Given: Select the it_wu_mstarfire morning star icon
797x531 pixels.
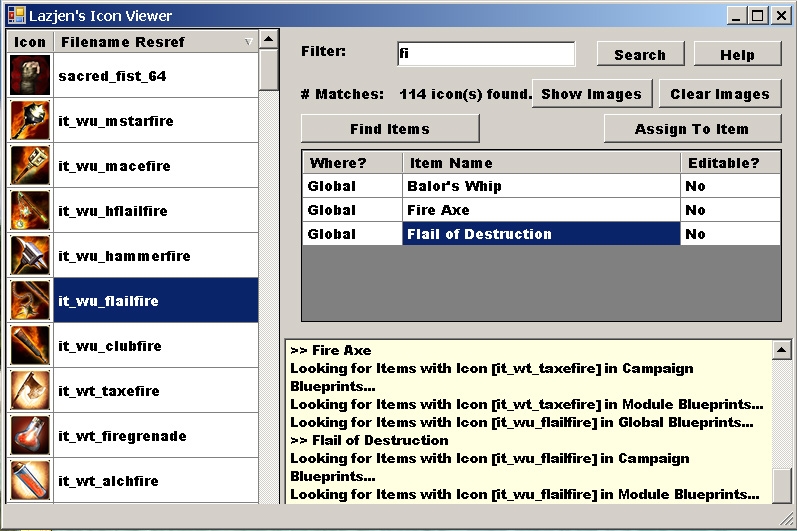Looking at the screenshot, I should pos(30,121).
